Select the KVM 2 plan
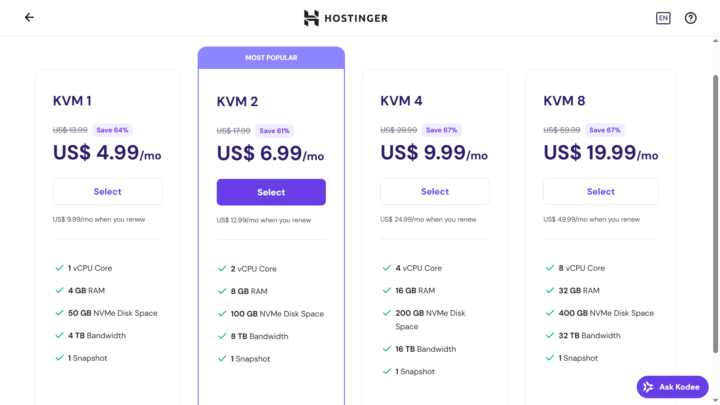 coord(271,192)
